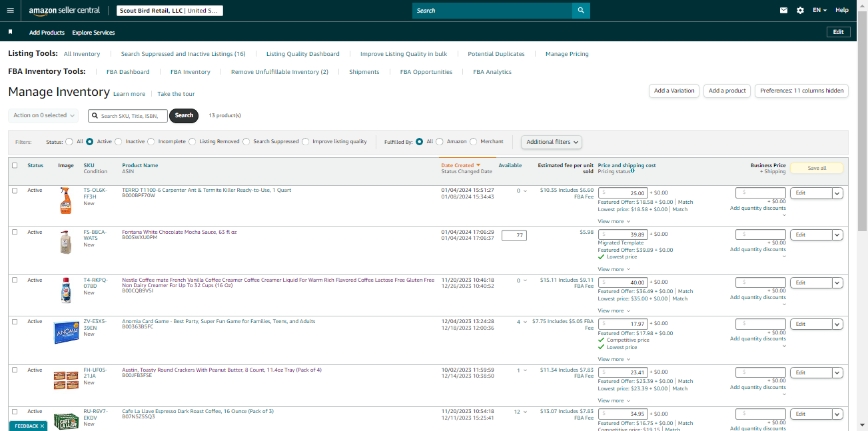Open Action on 0 selected dropdown
Screen dimensions: 868x431
pyautogui.click(x=43, y=115)
